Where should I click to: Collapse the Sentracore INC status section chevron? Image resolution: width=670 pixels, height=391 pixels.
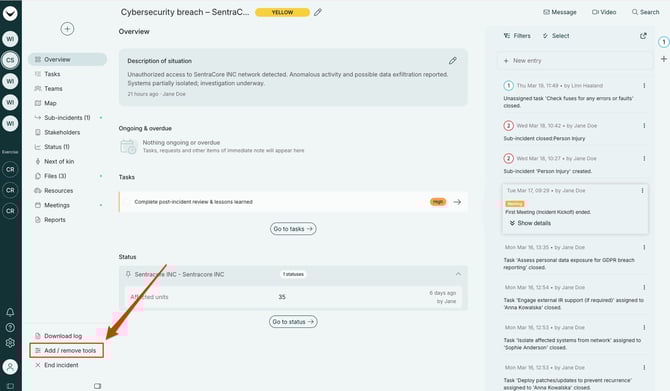458,274
